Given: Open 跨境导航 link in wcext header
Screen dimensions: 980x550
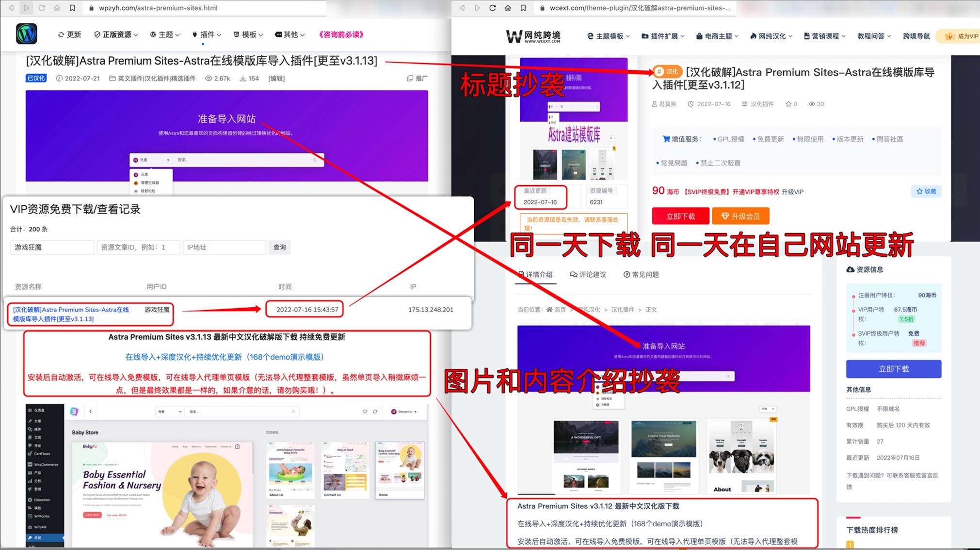Looking at the screenshot, I should [x=916, y=36].
